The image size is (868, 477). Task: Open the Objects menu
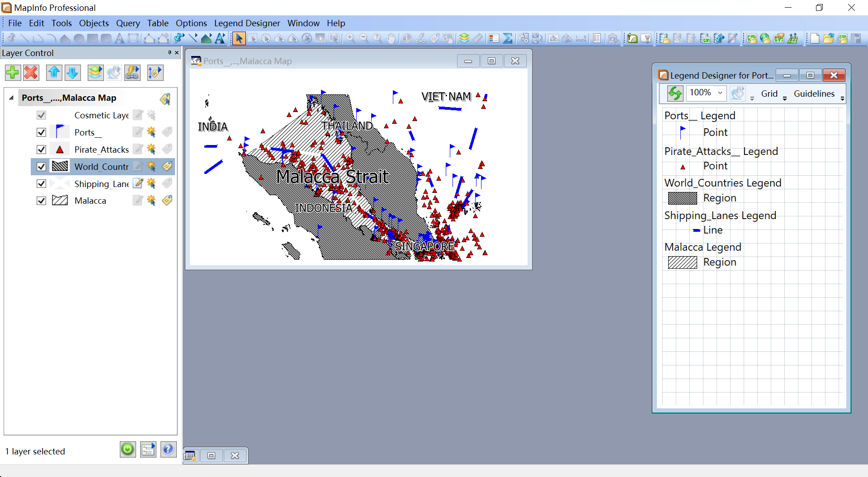(94, 23)
